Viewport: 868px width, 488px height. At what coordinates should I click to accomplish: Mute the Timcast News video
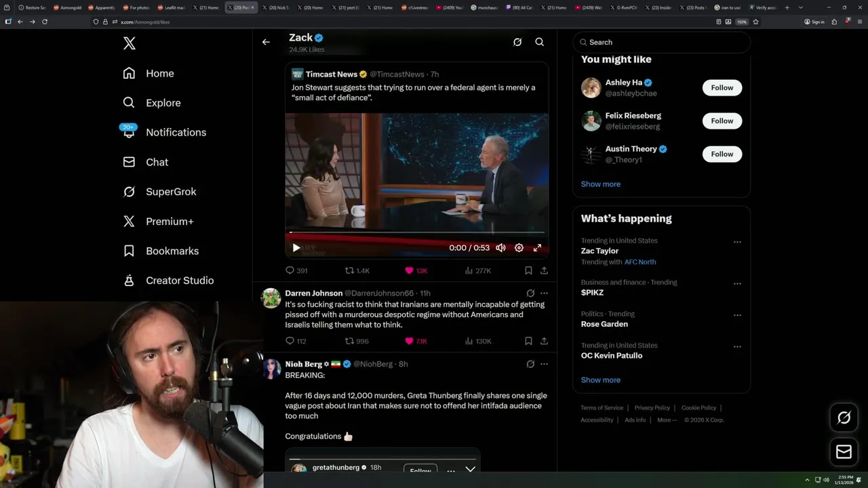[x=500, y=248]
